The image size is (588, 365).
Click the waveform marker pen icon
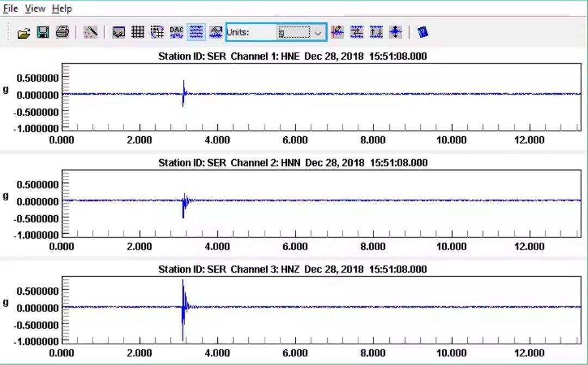coord(337,32)
